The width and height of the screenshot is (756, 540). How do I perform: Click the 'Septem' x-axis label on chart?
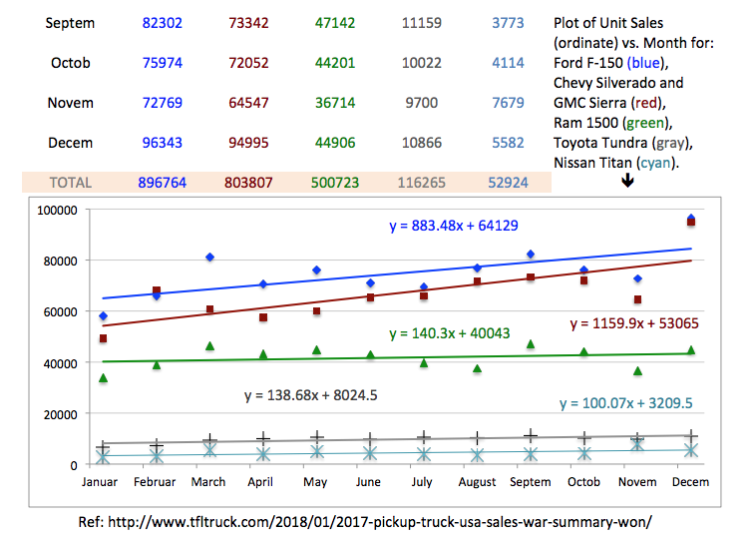coord(531,482)
